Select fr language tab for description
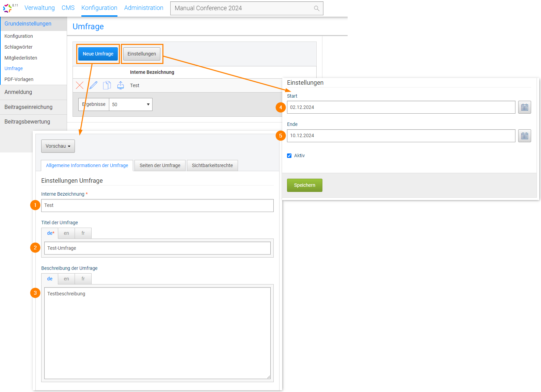 click(x=83, y=279)
